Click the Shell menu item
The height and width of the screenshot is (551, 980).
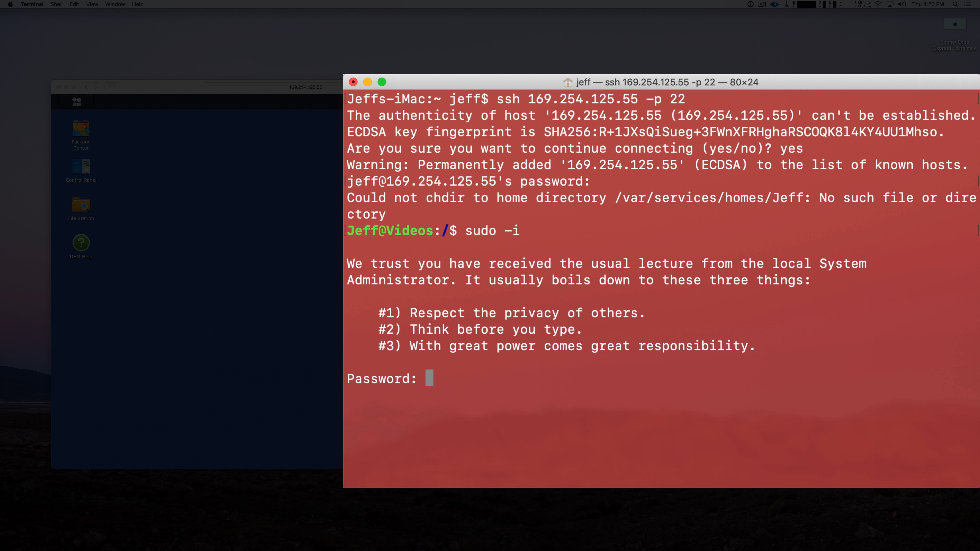pos(57,4)
